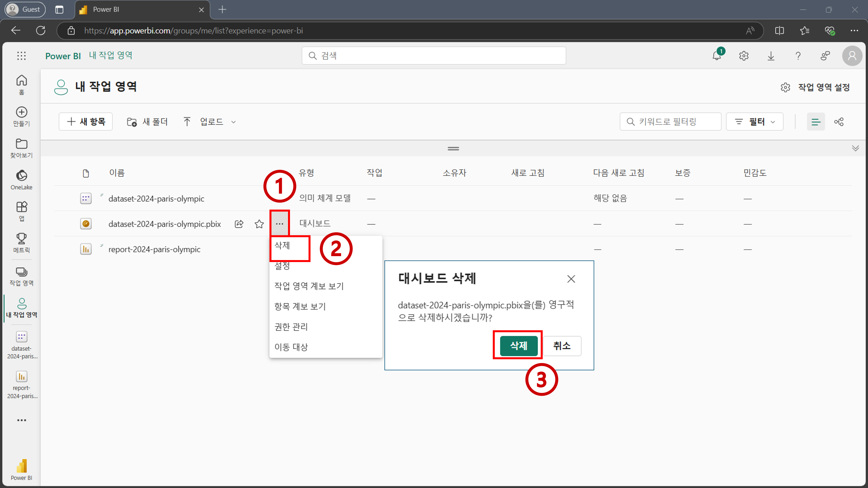Image resolution: width=868 pixels, height=488 pixels.
Task: Click the report icon for report-2024-paris-olympic
Action: [86, 249]
